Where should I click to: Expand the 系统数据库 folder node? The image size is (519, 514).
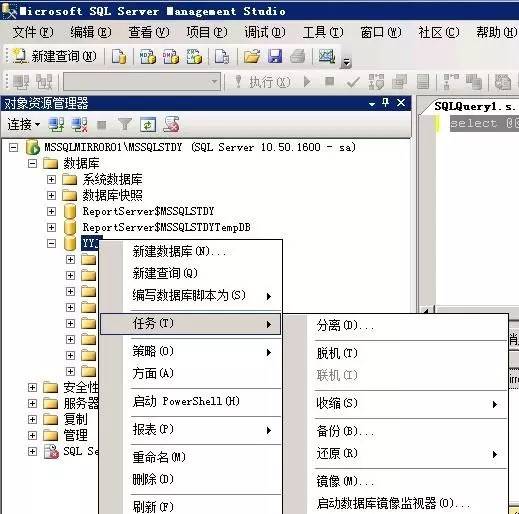[51, 179]
